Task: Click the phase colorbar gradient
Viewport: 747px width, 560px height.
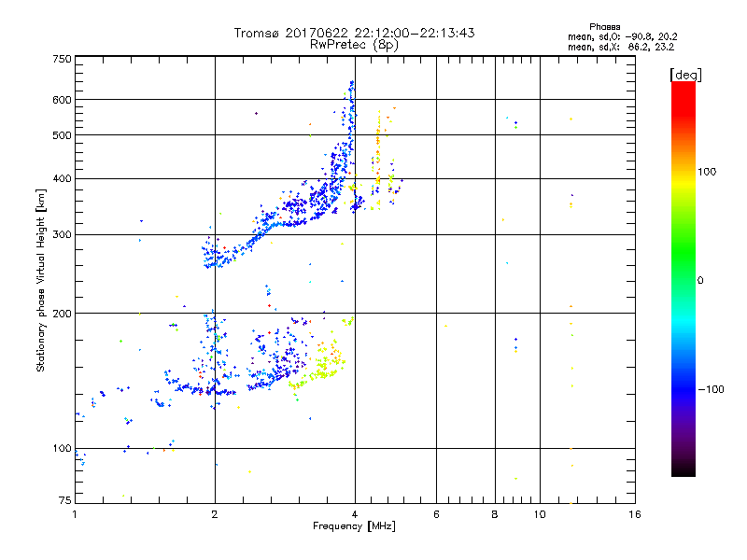Action: click(684, 279)
